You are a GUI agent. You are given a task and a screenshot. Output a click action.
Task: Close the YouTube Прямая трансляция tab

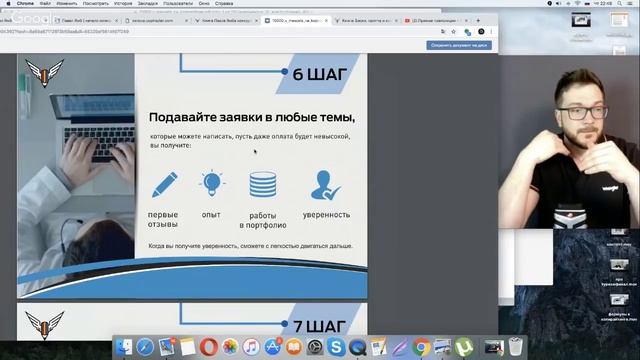click(x=466, y=20)
